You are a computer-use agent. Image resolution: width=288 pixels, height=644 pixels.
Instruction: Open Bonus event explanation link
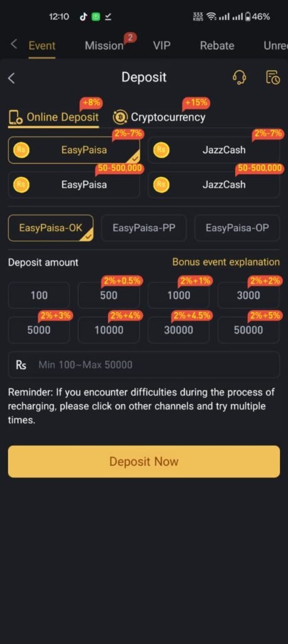(226, 262)
